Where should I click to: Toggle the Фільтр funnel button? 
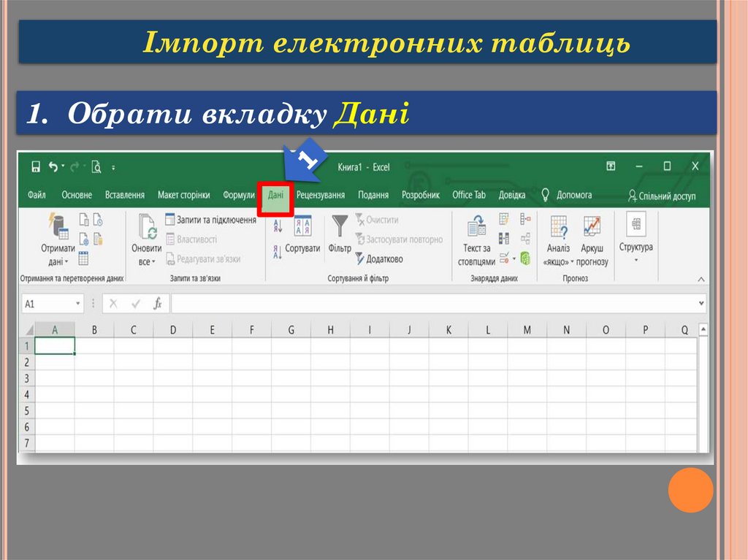click(340, 234)
